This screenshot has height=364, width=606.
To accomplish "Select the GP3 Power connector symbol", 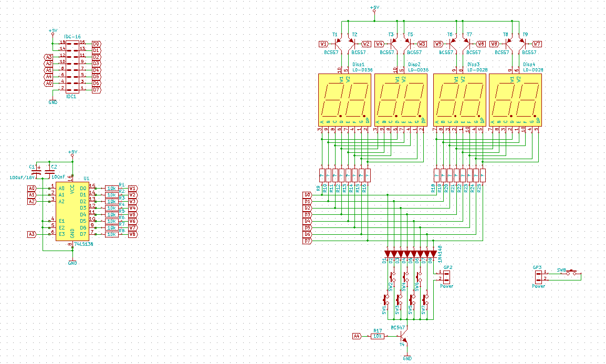I will coord(538,277).
